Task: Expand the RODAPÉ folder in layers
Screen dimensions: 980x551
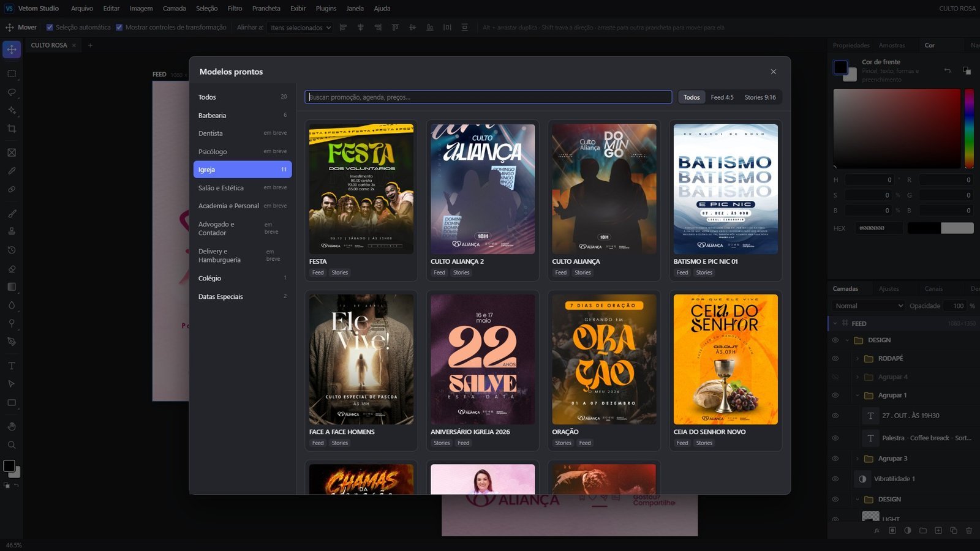Action: pos(858,359)
